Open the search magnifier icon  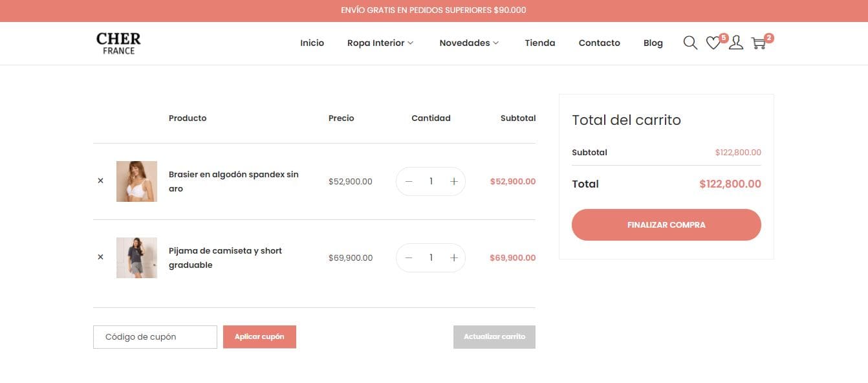click(x=690, y=43)
